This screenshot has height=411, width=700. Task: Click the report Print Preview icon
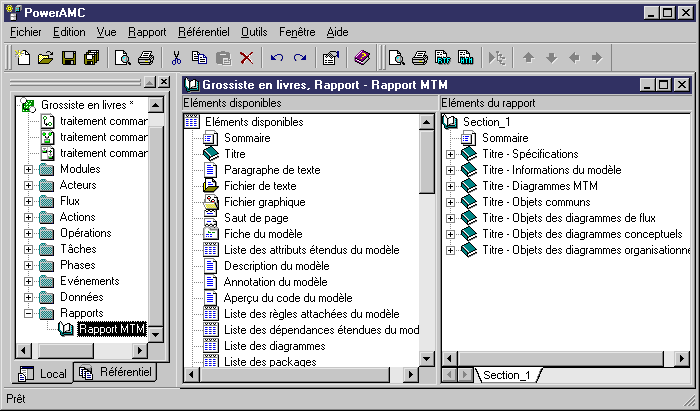click(396, 58)
